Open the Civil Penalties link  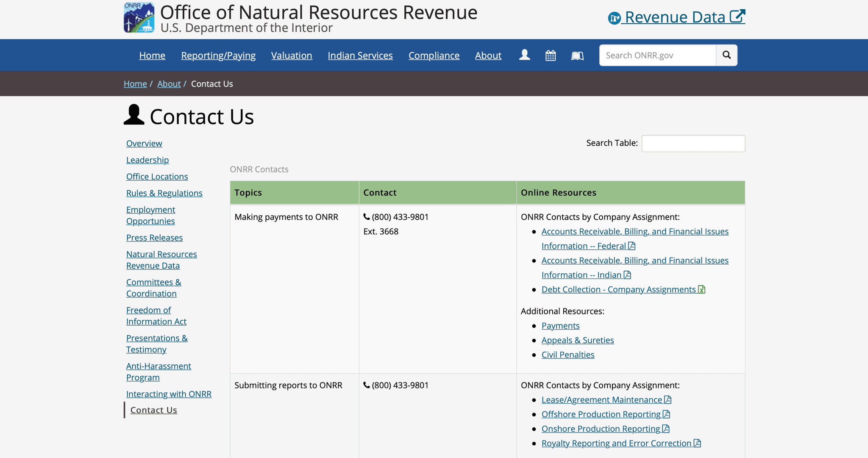coord(568,355)
